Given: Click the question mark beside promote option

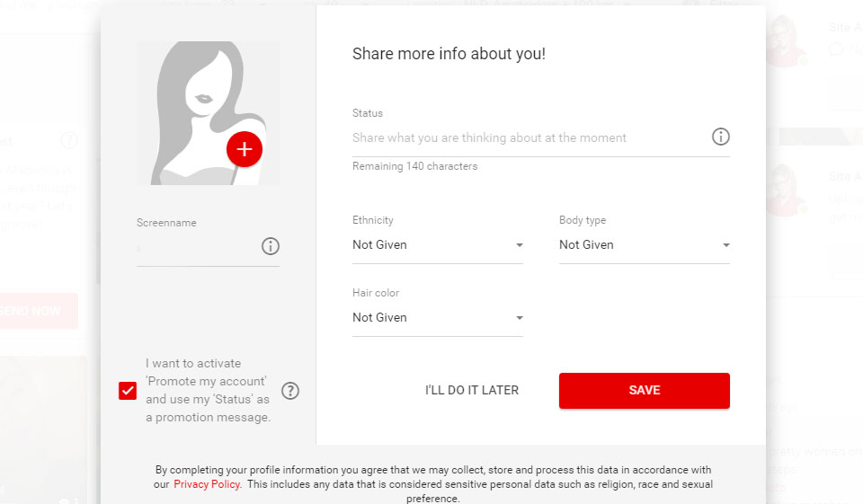Looking at the screenshot, I should (x=290, y=391).
